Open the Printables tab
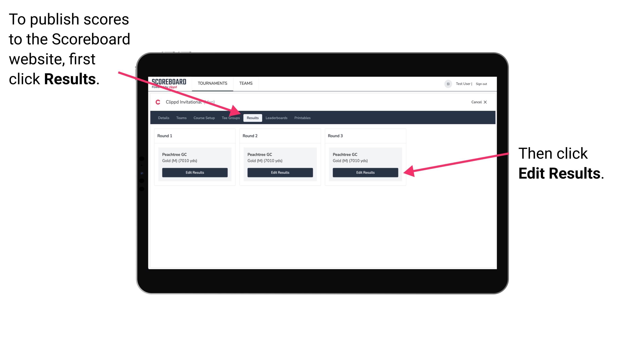The image size is (644, 346). [x=303, y=118]
